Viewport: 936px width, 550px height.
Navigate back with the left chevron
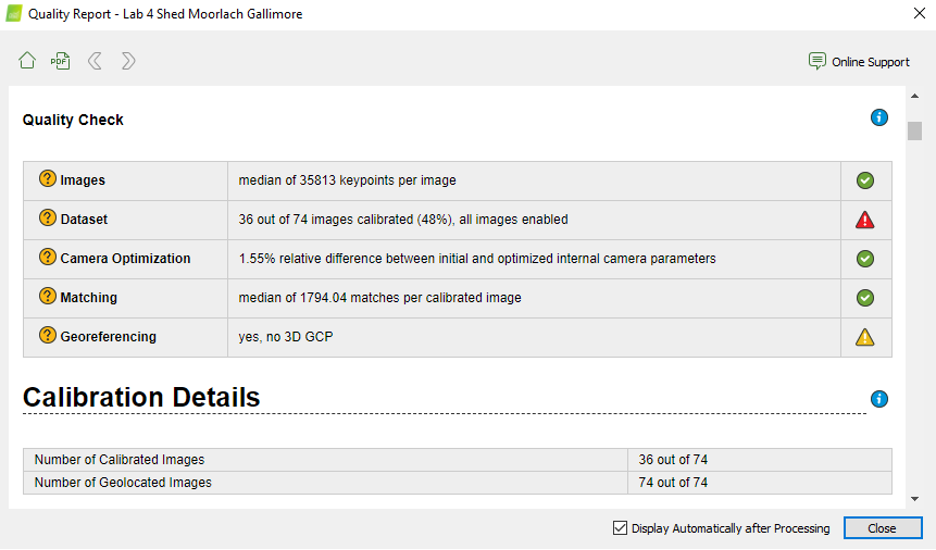pos(95,61)
